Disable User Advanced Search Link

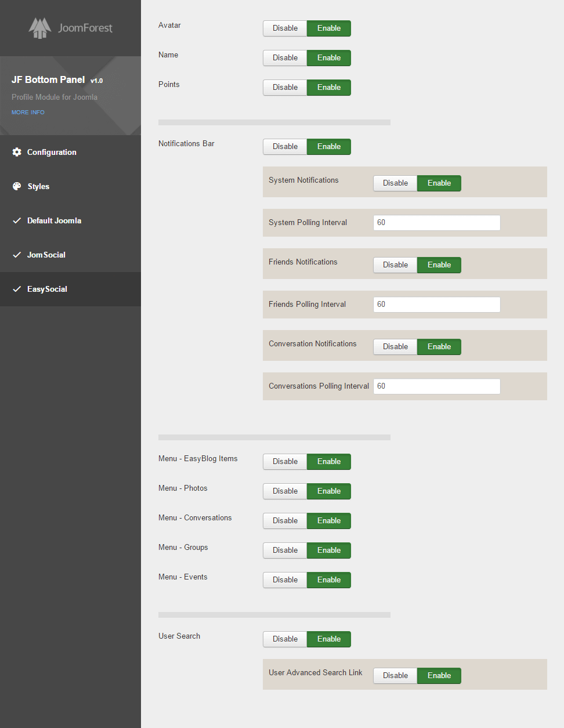[395, 676]
